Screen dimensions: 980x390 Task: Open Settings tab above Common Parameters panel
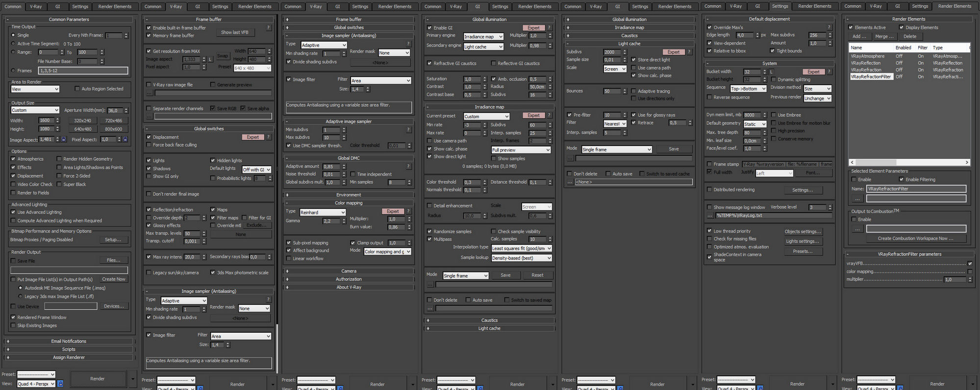click(x=80, y=6)
